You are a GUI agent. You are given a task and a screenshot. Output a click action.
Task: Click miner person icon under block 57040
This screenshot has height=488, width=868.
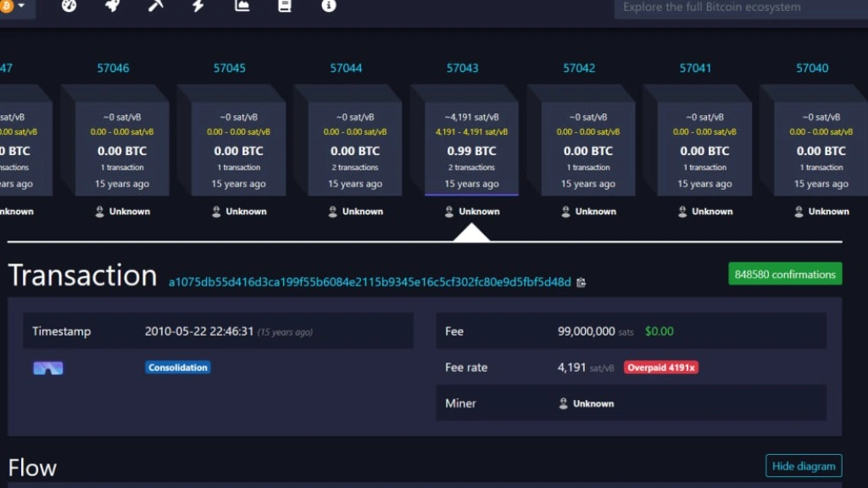tap(798, 211)
